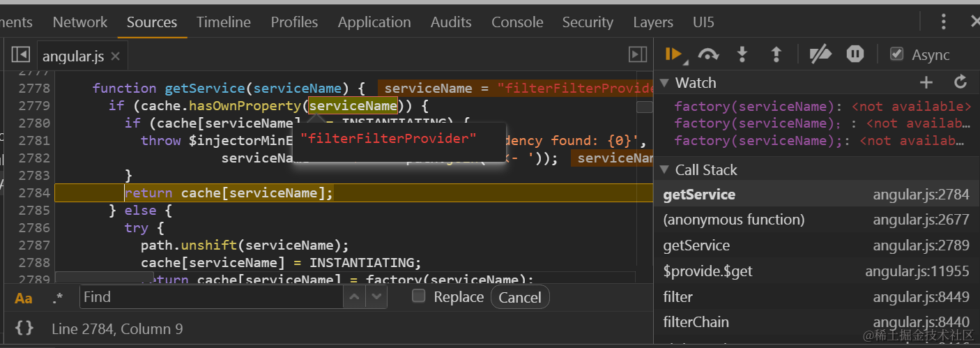Set breakpoint on line number 2779
The height and width of the screenshot is (348, 980).
pyautogui.click(x=33, y=106)
